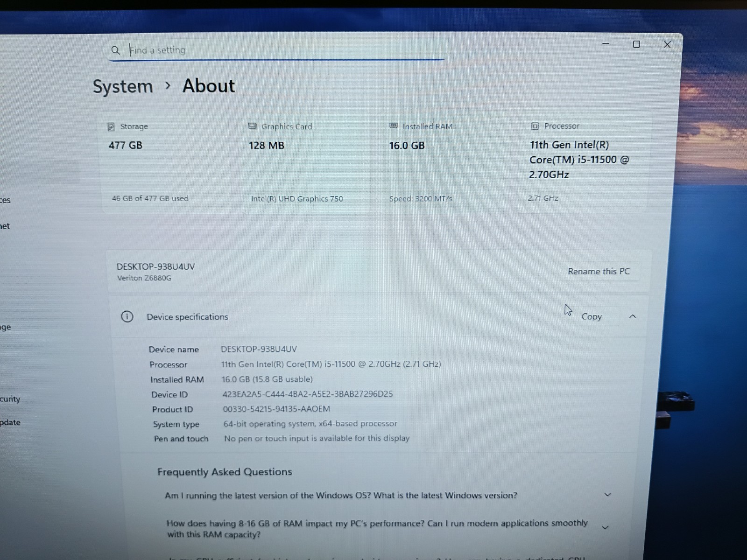Collapse the Device specifications section
Screen dimensions: 747x560
(x=633, y=316)
